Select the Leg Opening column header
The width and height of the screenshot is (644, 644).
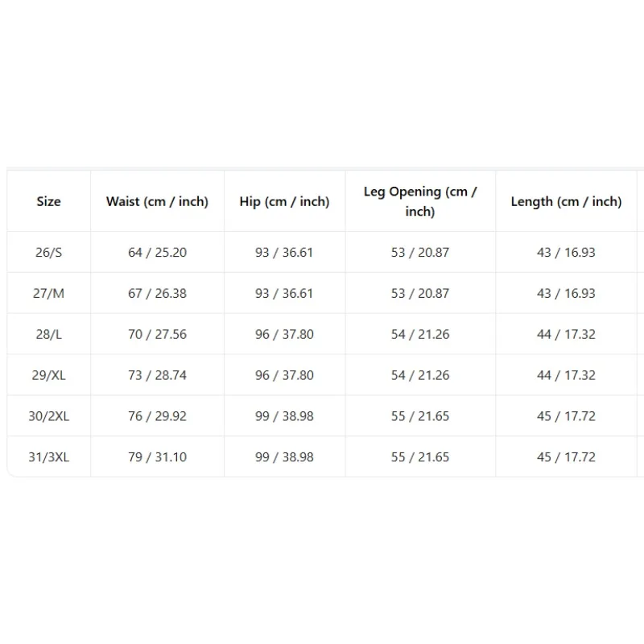pyautogui.click(x=419, y=201)
